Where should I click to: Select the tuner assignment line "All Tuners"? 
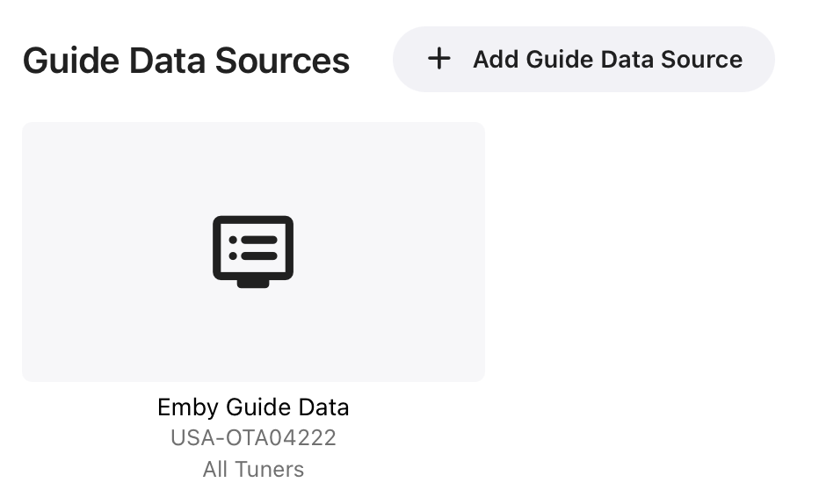[253, 469]
